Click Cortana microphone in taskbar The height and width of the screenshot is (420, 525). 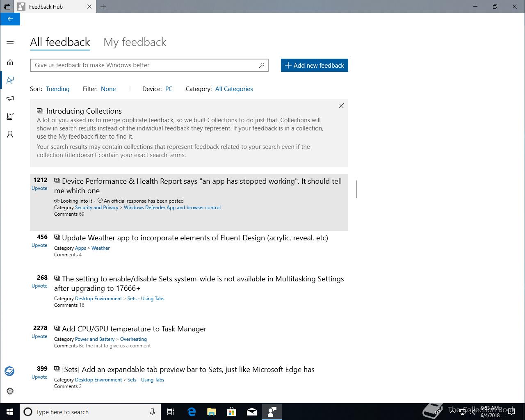[x=152, y=412]
